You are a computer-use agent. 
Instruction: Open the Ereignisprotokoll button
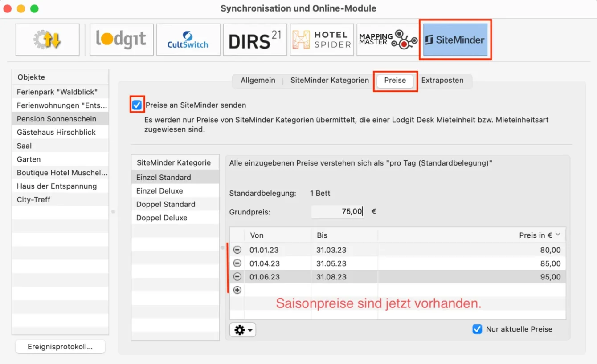click(x=60, y=347)
